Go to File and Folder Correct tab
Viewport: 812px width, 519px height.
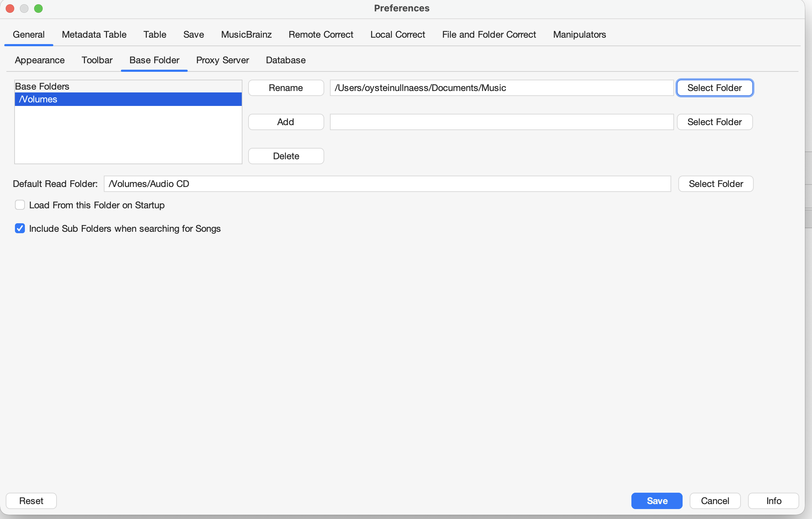[x=489, y=34]
